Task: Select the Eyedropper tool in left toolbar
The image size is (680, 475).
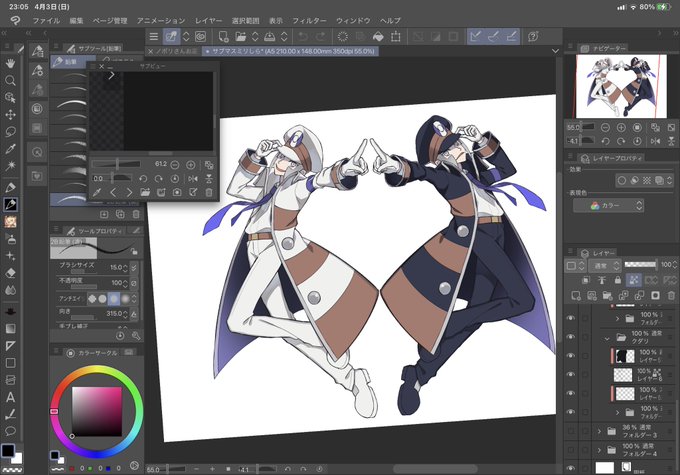Action: coord(10,149)
